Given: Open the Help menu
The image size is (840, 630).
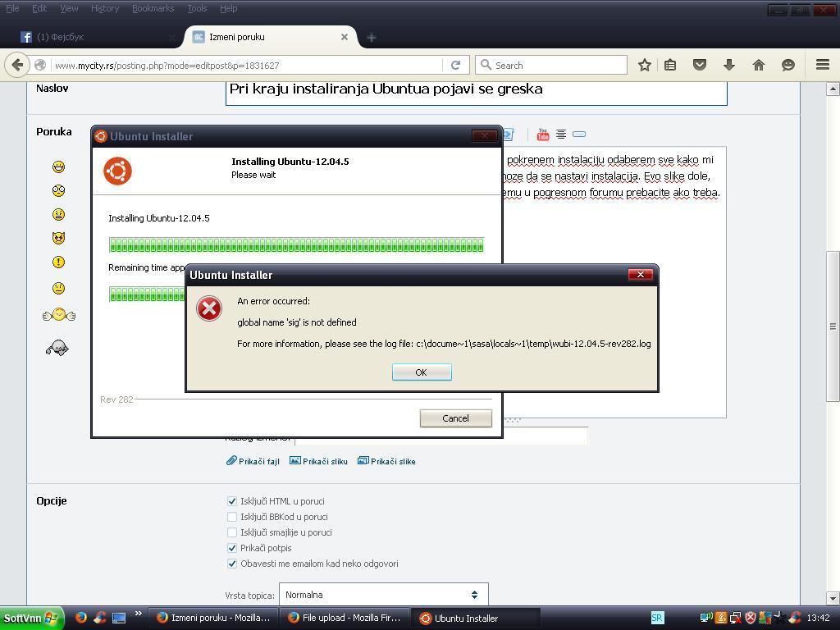Looking at the screenshot, I should click(228, 8).
